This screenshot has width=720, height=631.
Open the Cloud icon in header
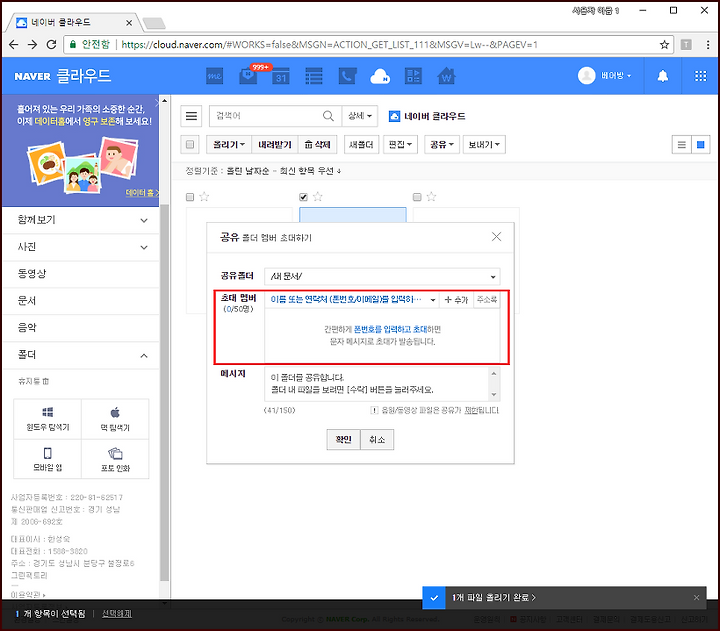[x=380, y=76]
